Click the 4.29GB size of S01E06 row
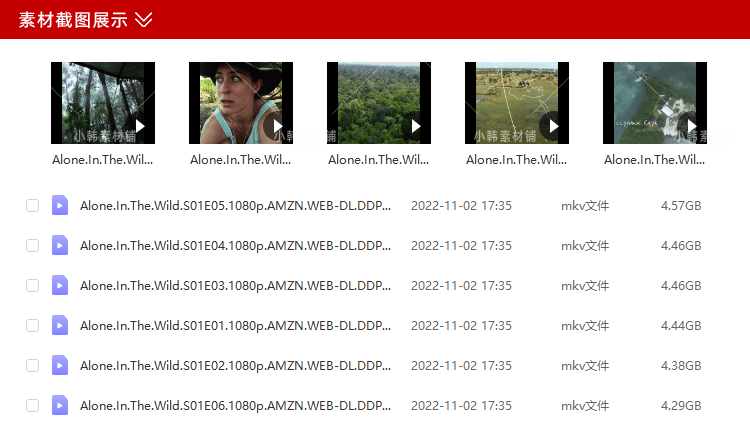 (x=681, y=406)
